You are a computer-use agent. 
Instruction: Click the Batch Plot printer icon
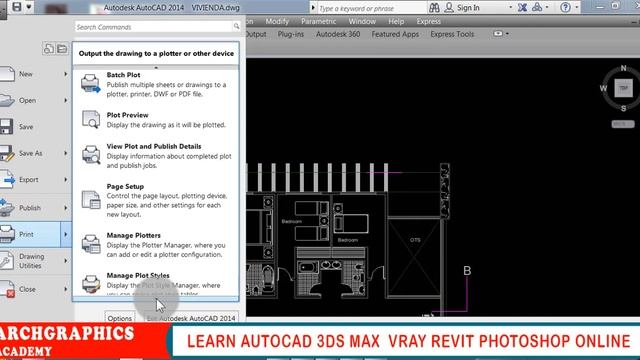91,83
